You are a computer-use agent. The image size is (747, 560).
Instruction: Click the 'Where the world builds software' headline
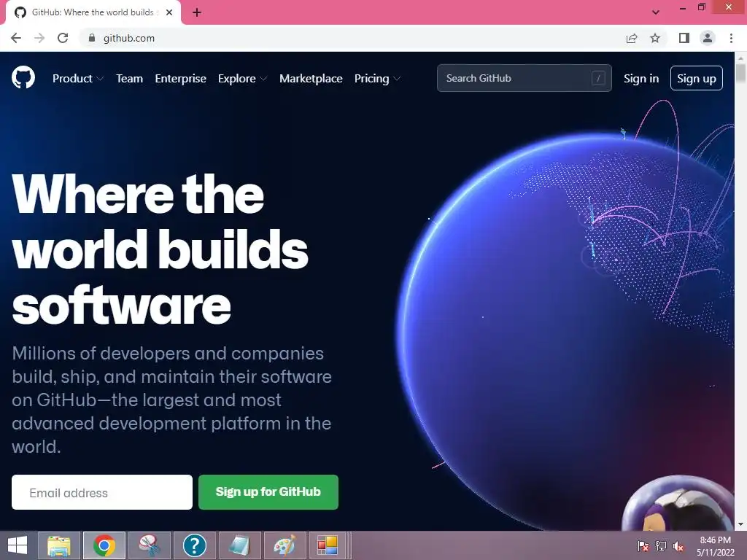click(160, 249)
